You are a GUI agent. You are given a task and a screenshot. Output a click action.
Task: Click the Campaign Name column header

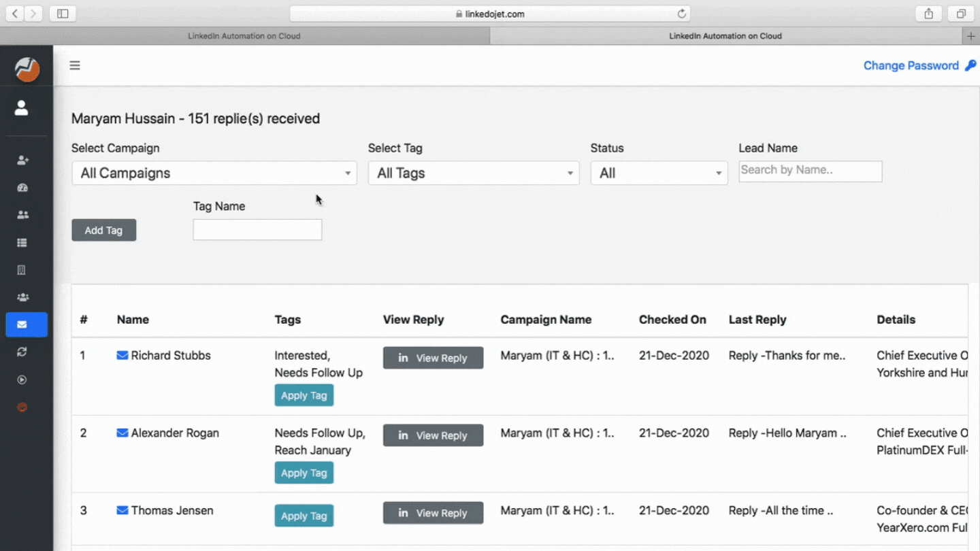point(546,320)
